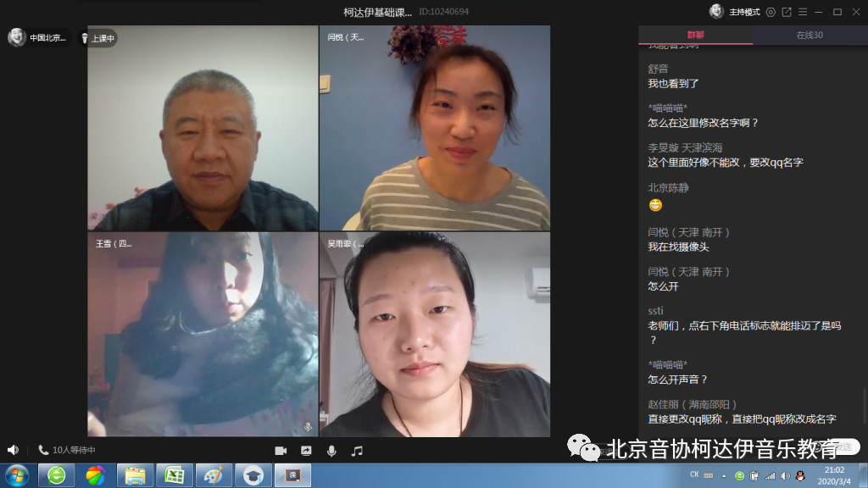Click the sender name 李旻璇 天津滨海
The image size is (868, 488).
(x=685, y=147)
